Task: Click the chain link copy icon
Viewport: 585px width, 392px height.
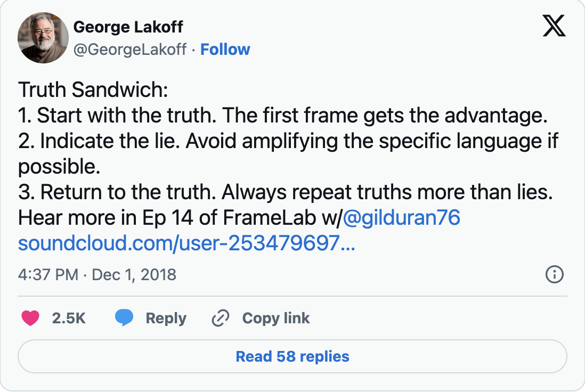Action: pyautogui.click(x=221, y=318)
